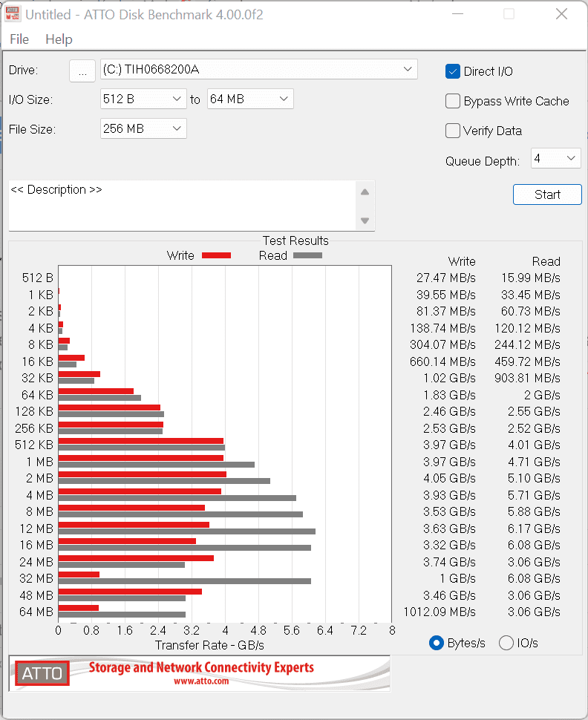Click the description scroll down arrow

365,220
